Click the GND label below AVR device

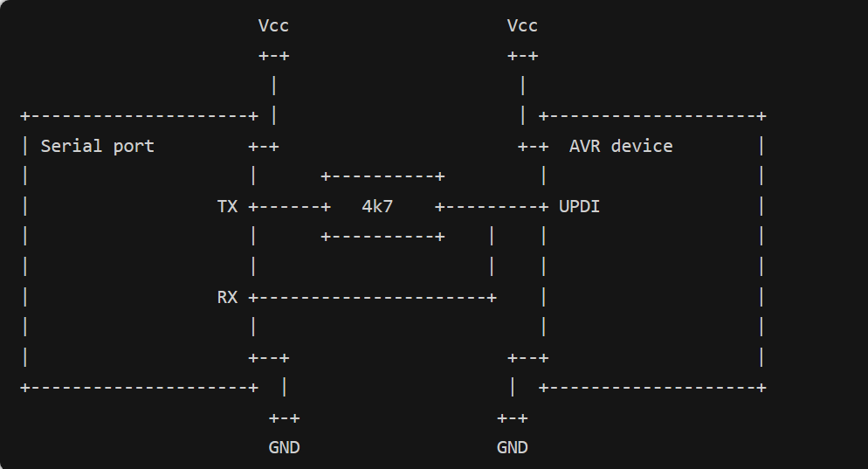(x=512, y=447)
